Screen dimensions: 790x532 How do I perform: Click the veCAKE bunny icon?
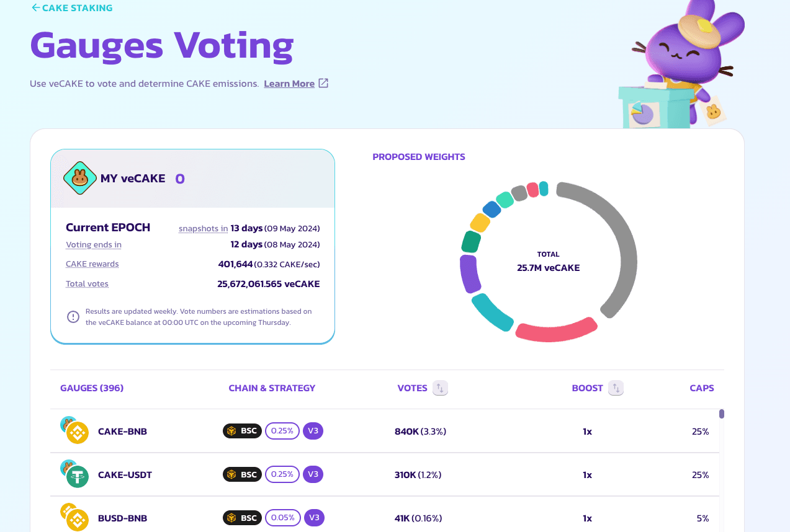[79, 179]
